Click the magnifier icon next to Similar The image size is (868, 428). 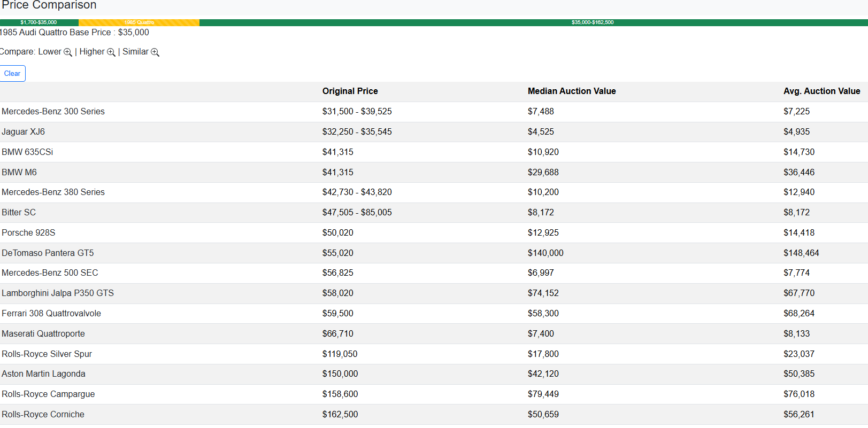[x=155, y=52]
